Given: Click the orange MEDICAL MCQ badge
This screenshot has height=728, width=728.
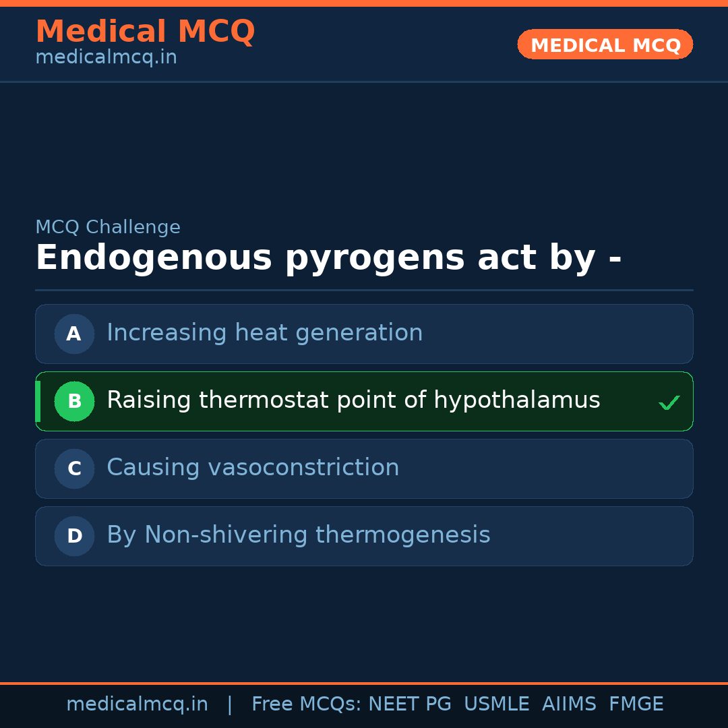Looking at the screenshot, I should 605,45.
